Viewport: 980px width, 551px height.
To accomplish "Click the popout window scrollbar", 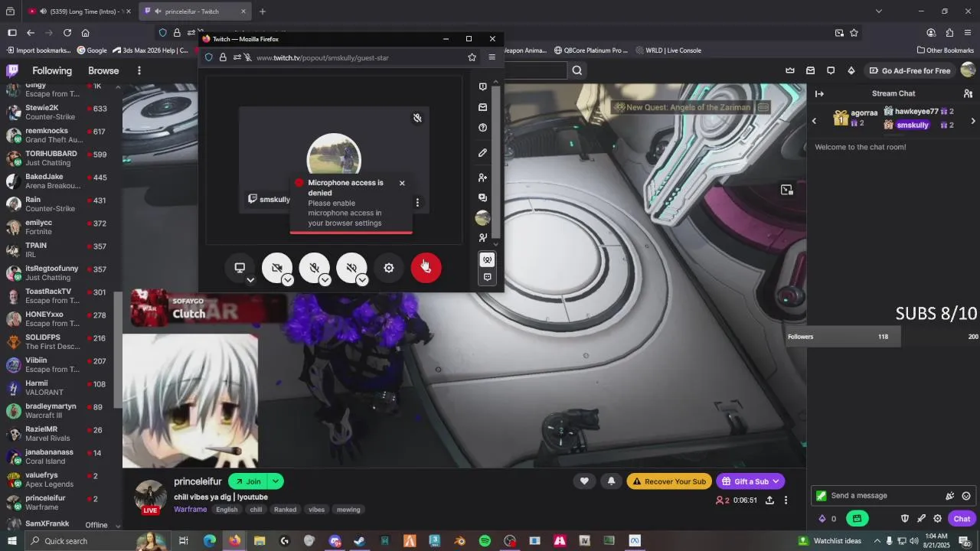I will click(x=496, y=161).
